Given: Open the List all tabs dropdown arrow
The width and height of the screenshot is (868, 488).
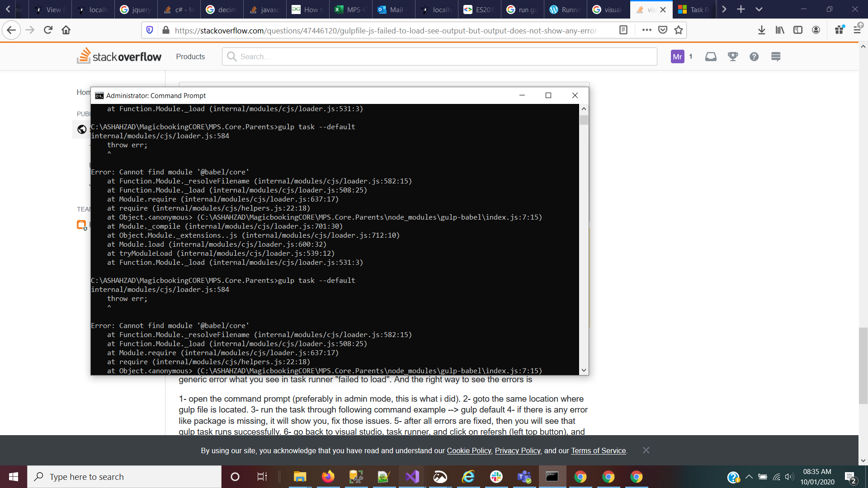Looking at the screenshot, I should [x=759, y=9].
